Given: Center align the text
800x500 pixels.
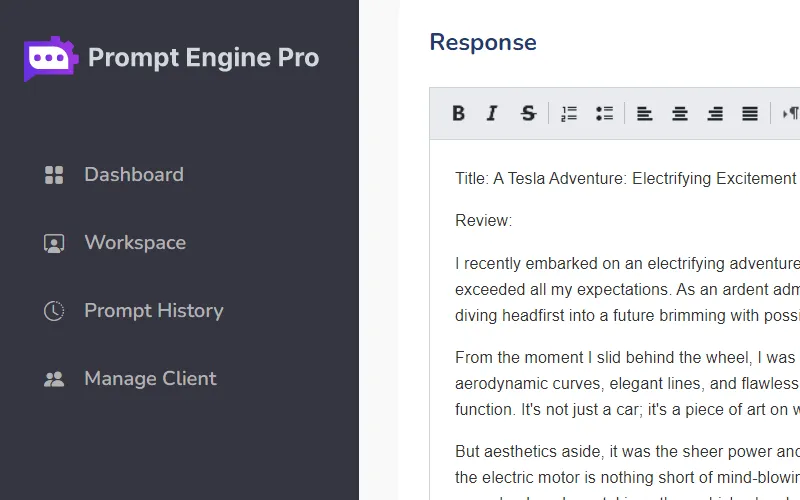Looking at the screenshot, I should click(680, 114).
